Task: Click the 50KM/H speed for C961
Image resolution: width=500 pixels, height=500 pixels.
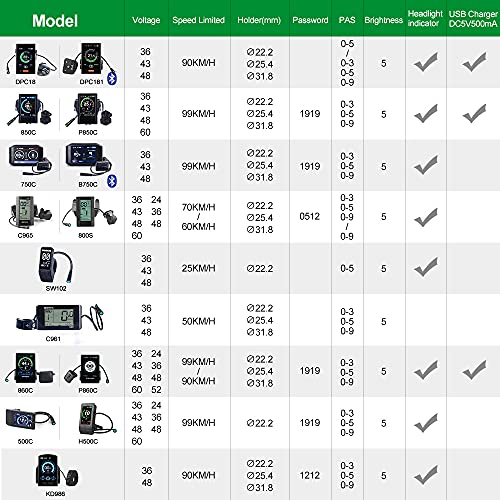Action: point(198,321)
